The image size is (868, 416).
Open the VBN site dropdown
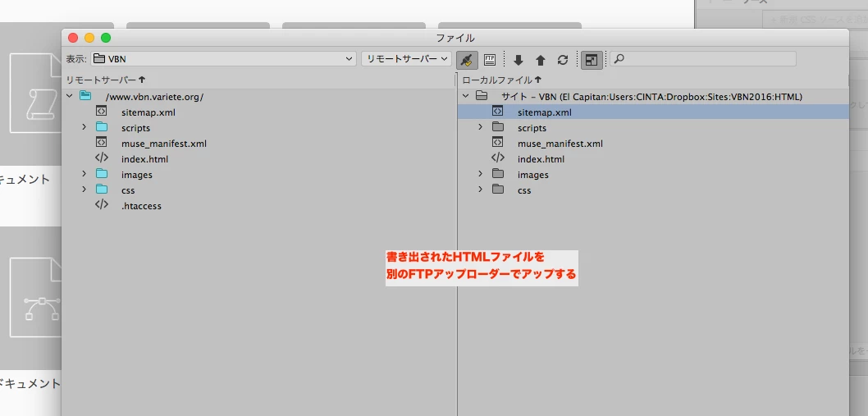(223, 59)
